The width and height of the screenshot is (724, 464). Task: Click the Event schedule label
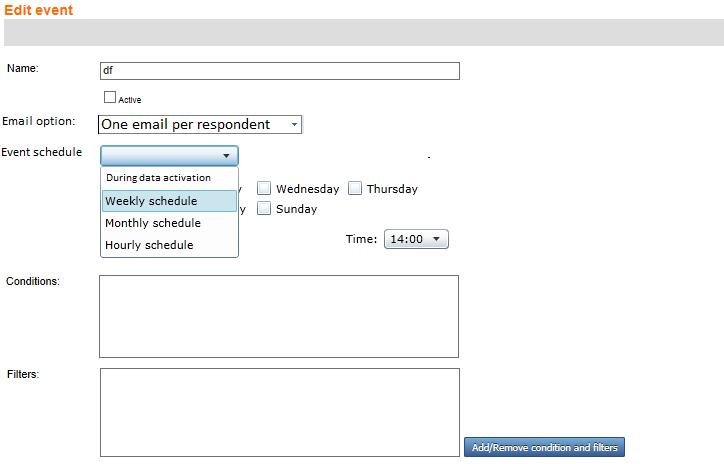(42, 152)
